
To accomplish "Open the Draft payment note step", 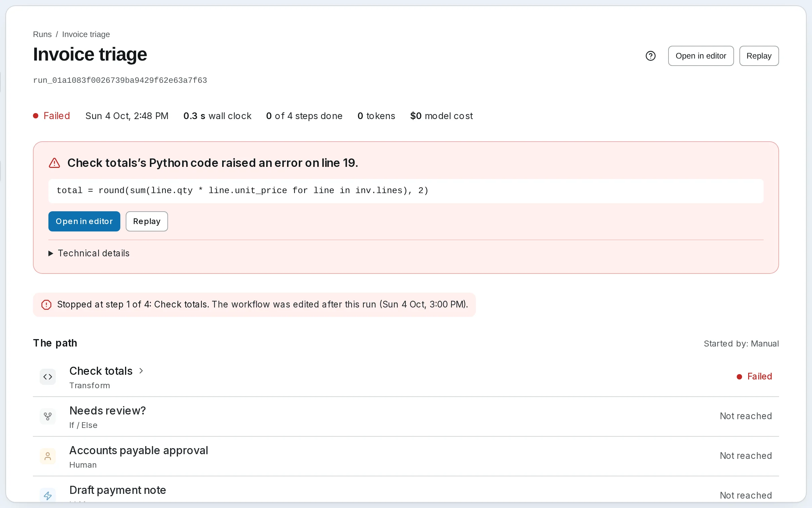I will click(x=406, y=489).
